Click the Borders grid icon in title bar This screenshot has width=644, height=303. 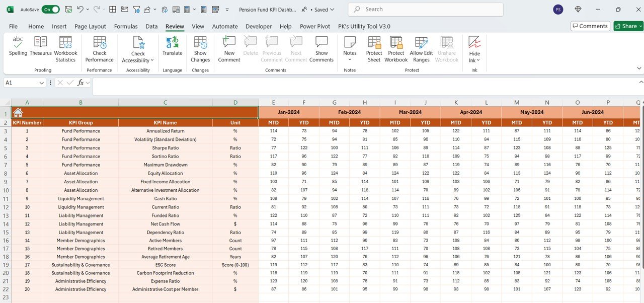[x=112, y=10]
